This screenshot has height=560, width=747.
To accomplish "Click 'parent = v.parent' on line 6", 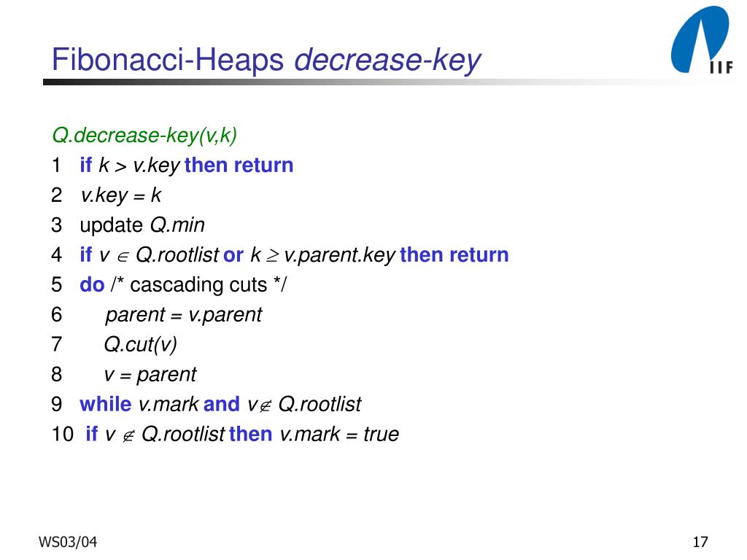I will (x=183, y=315).
